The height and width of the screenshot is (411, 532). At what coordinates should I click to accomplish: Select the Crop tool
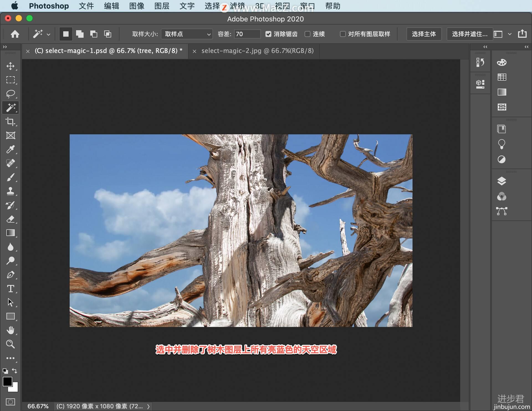coord(11,122)
